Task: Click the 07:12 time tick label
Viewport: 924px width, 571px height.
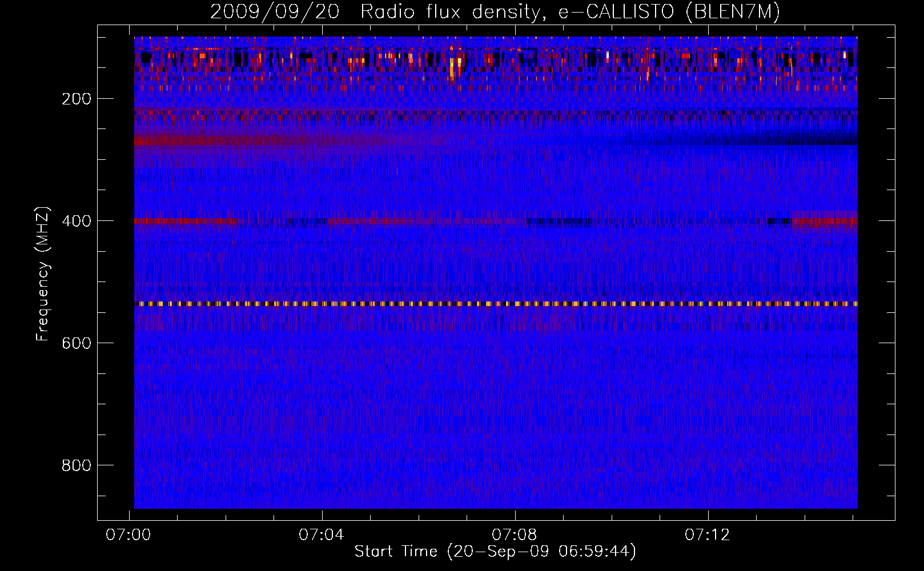Action: [x=708, y=534]
